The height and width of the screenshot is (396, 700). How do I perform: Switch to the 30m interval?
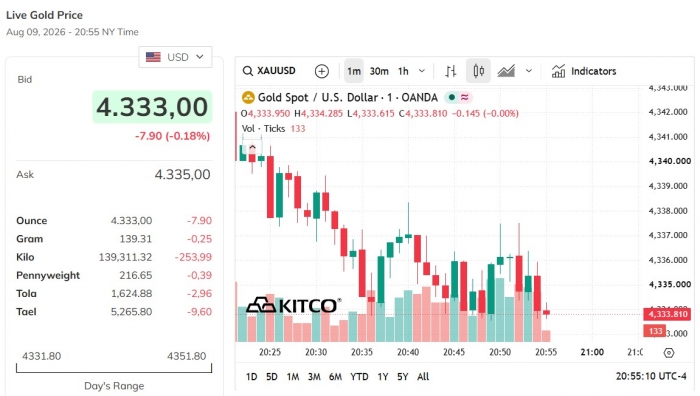pyautogui.click(x=379, y=71)
